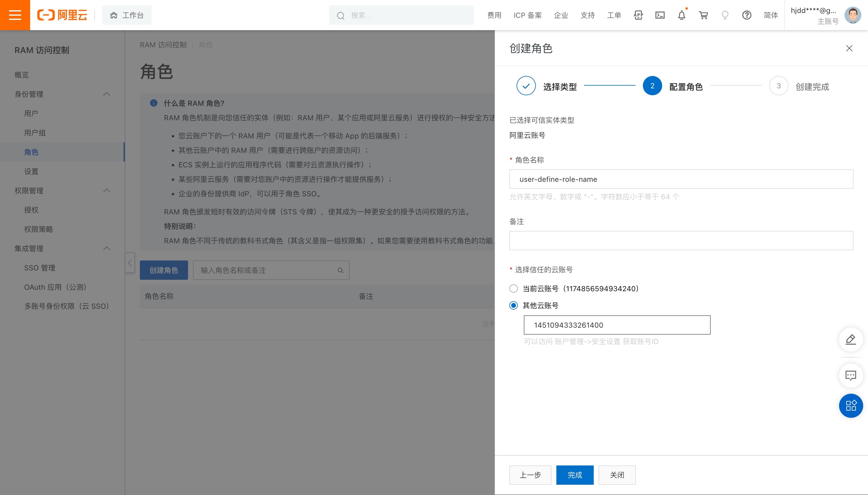Select the 当前云账号 radio option
Screen dimensions: 868x495
514,288
